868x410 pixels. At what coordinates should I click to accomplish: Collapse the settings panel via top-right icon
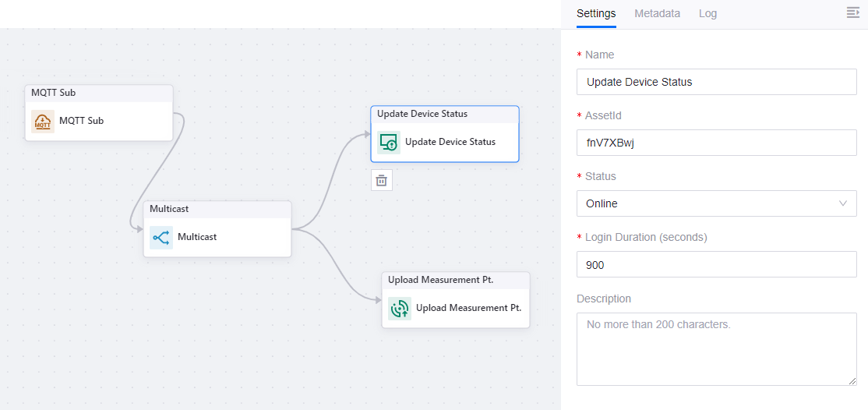tap(852, 12)
